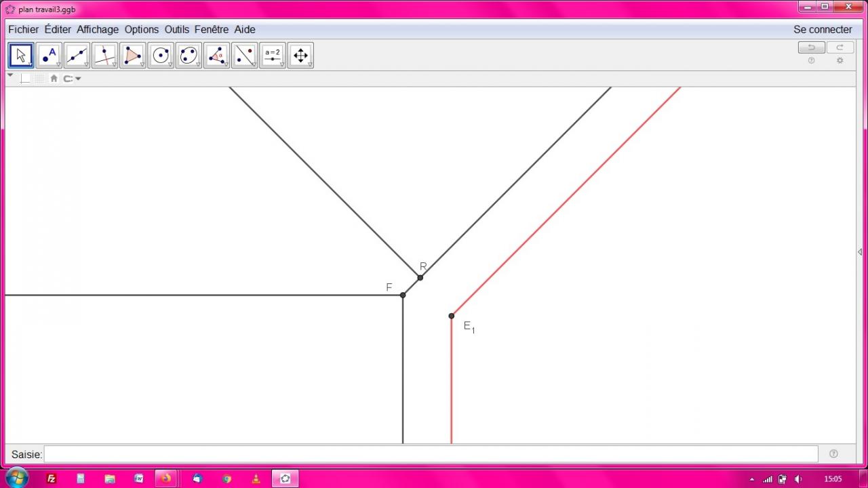
Task: Open the Options menu
Action: [142, 30]
